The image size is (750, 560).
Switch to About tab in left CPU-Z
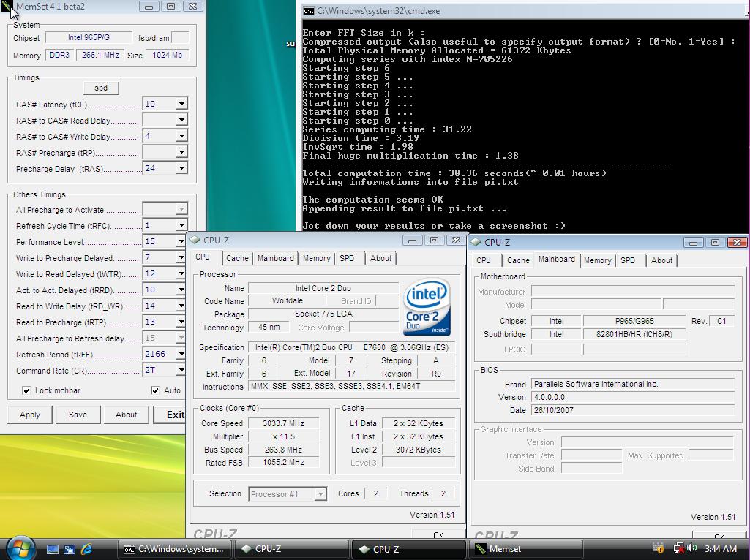[x=380, y=258]
